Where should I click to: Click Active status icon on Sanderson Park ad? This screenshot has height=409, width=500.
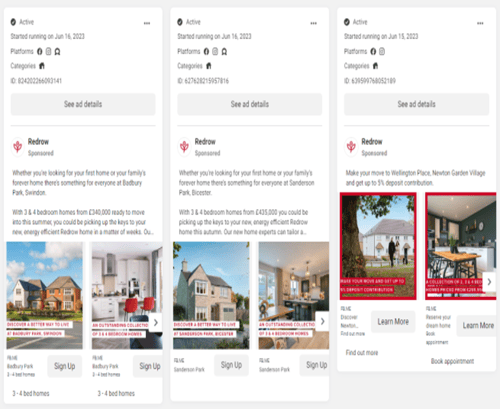[180, 22]
